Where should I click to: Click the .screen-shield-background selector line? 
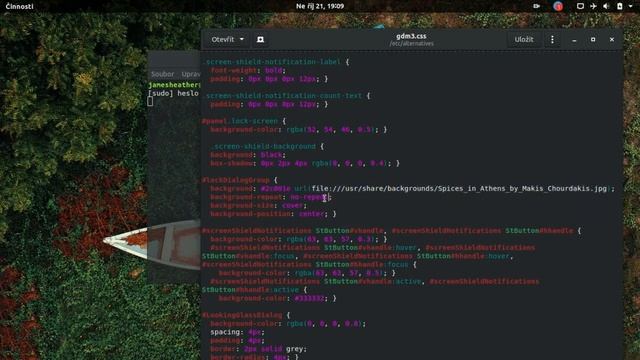[267, 146]
